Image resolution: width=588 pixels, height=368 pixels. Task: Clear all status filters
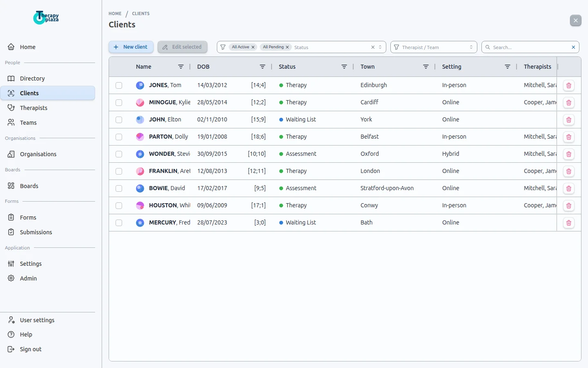point(373,47)
